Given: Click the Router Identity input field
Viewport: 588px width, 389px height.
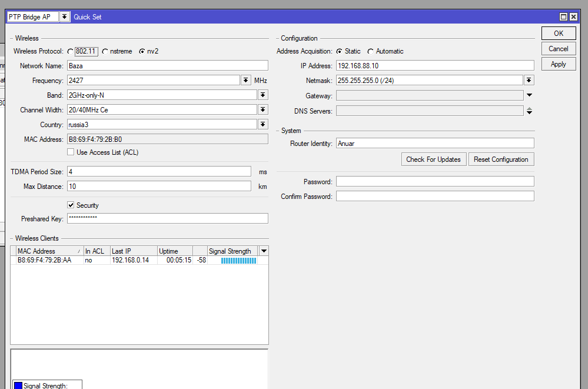Looking at the screenshot, I should (434, 143).
